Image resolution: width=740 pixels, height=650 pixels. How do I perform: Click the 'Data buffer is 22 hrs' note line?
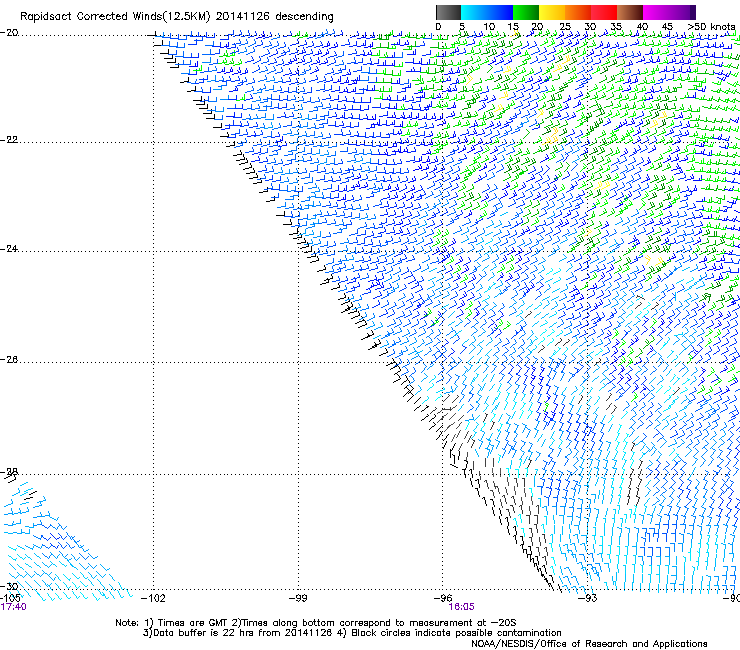[352, 633]
